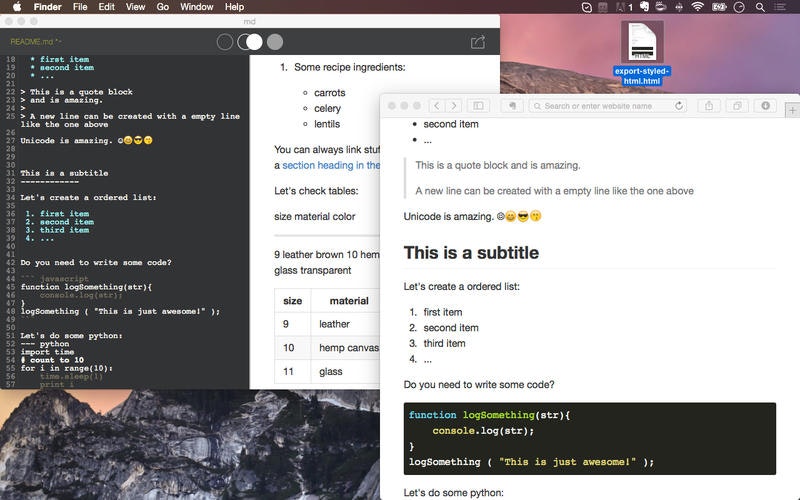This screenshot has height=500, width=800.
Task: Click 'This is a subtitle' heading in Safari
Action: pyautogui.click(x=471, y=253)
